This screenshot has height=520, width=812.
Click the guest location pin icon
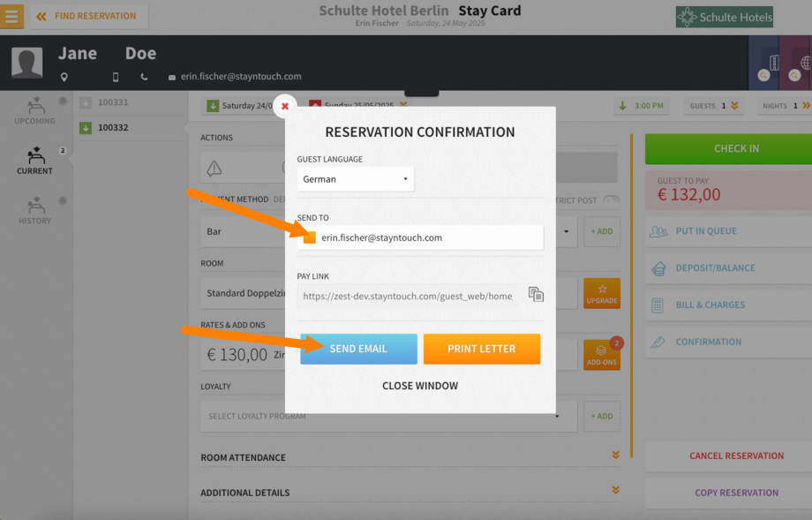64,77
